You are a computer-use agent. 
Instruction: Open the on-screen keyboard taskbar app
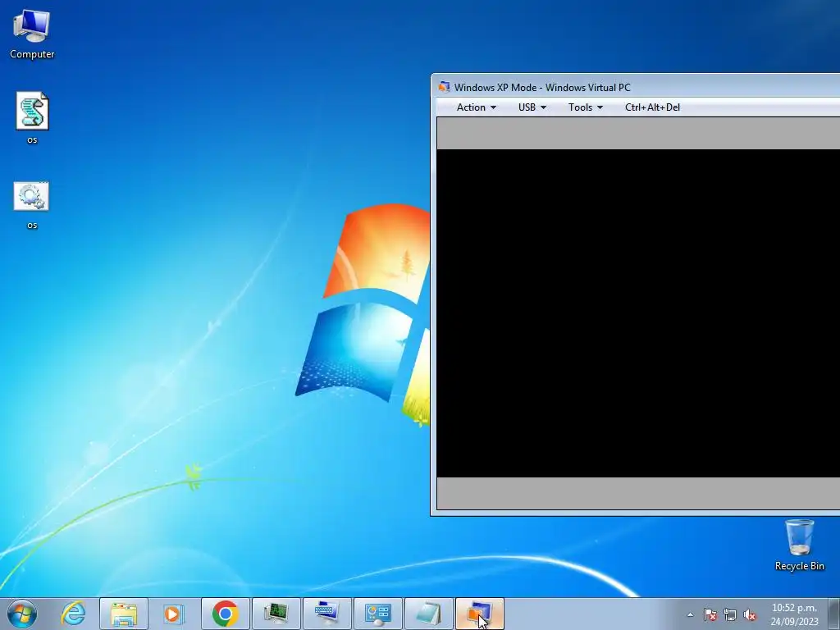tap(327, 614)
